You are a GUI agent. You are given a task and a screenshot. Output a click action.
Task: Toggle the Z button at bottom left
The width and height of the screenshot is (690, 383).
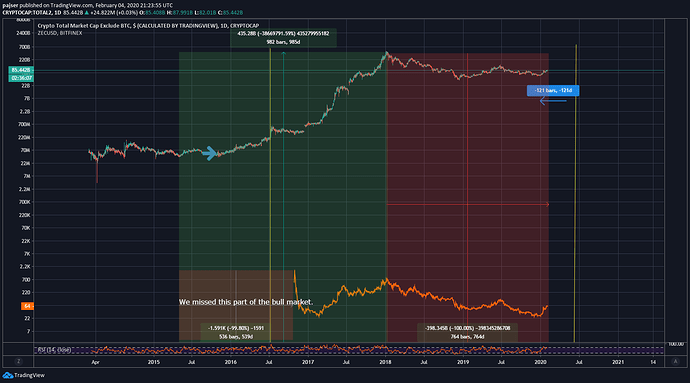click(18, 361)
